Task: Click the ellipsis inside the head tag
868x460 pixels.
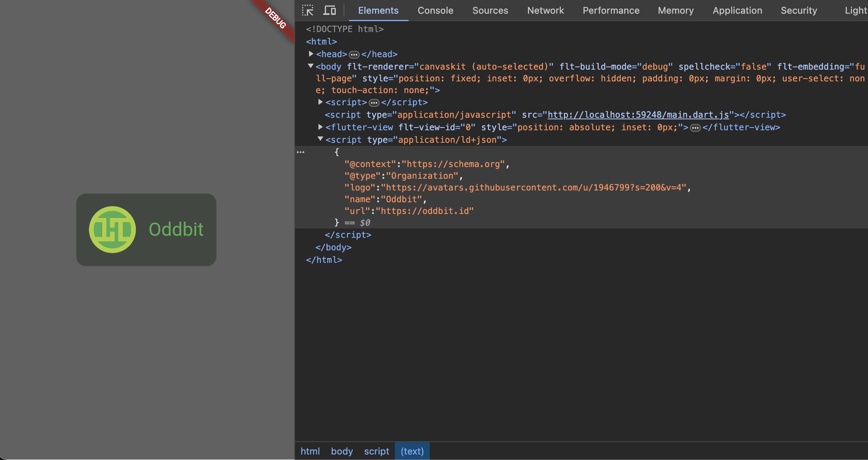Action: pos(354,55)
